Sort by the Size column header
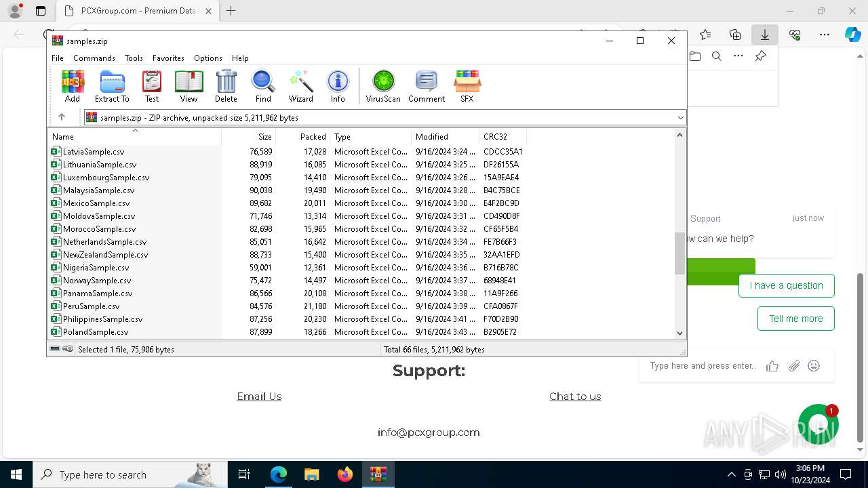 249,137
